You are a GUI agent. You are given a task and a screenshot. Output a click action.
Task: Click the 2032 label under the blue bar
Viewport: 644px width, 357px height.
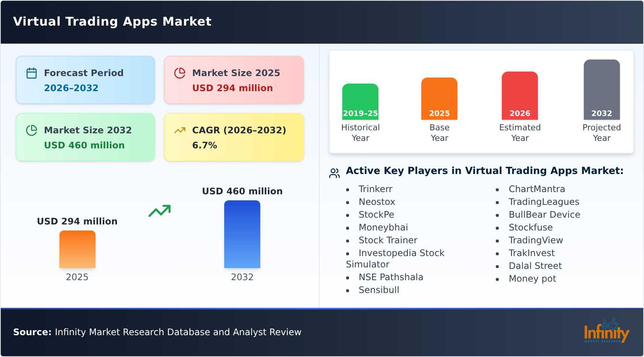point(242,277)
